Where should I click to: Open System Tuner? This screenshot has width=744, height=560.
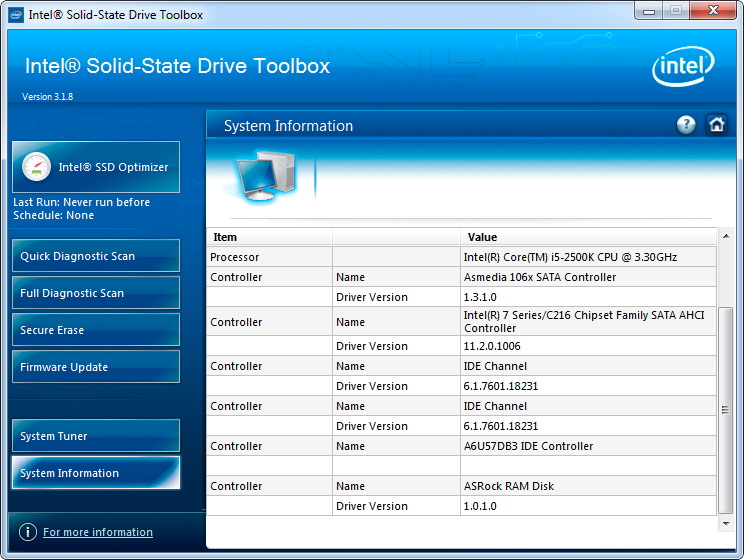pos(96,436)
